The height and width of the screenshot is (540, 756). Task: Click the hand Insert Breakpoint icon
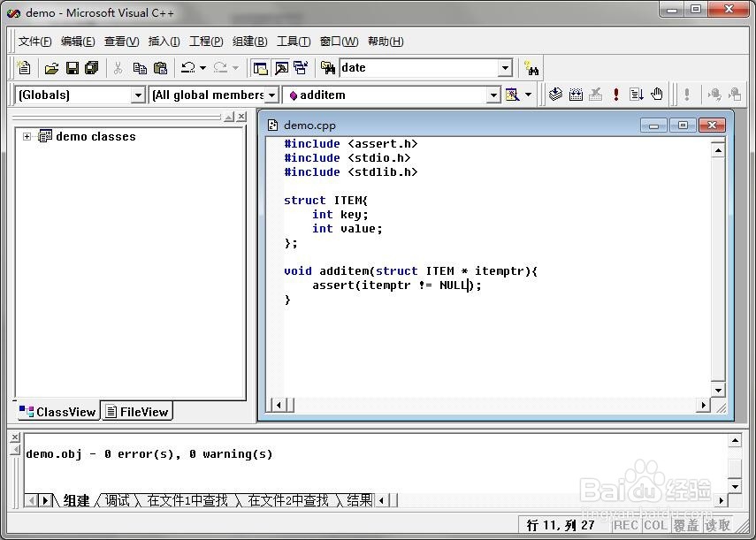657,94
